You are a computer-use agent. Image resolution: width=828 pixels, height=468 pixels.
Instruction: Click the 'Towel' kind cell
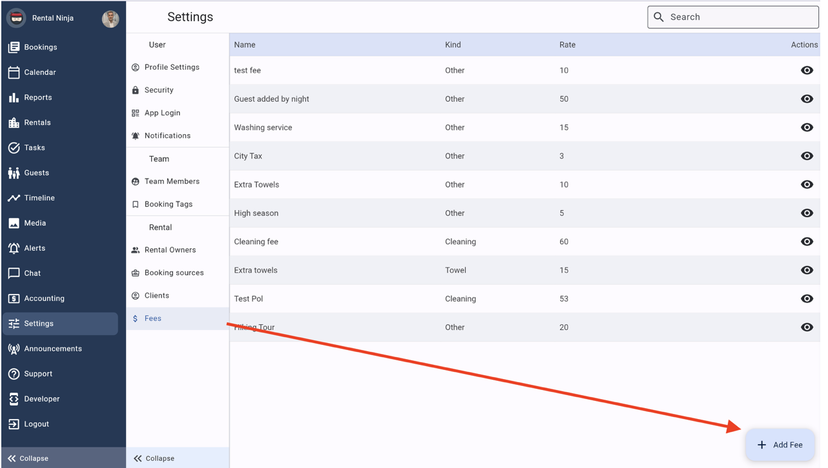pyautogui.click(x=455, y=270)
